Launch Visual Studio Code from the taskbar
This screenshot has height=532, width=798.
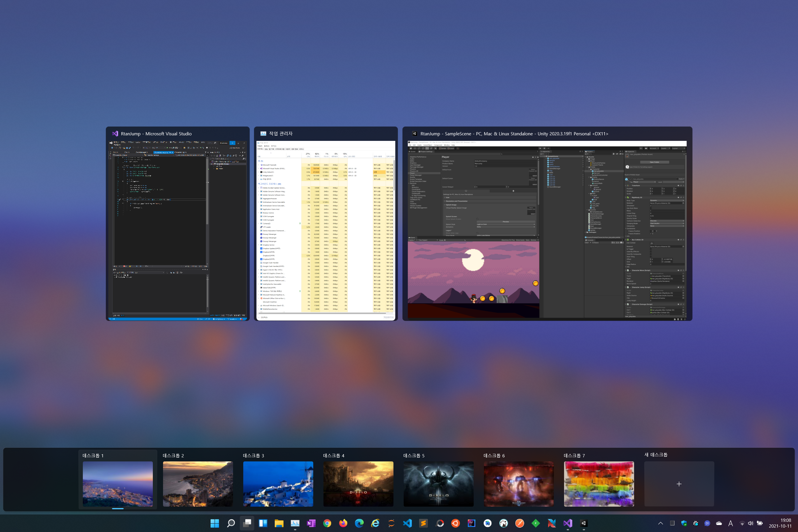pos(407,523)
